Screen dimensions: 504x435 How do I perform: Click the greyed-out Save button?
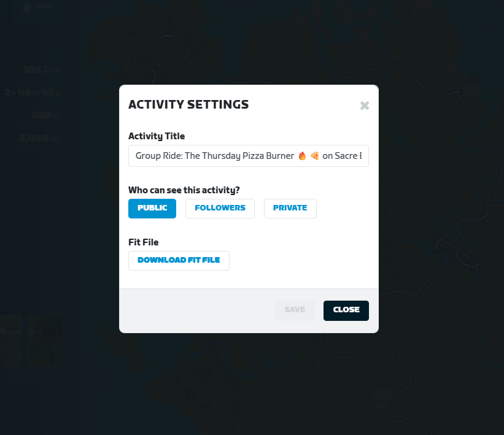coord(295,310)
